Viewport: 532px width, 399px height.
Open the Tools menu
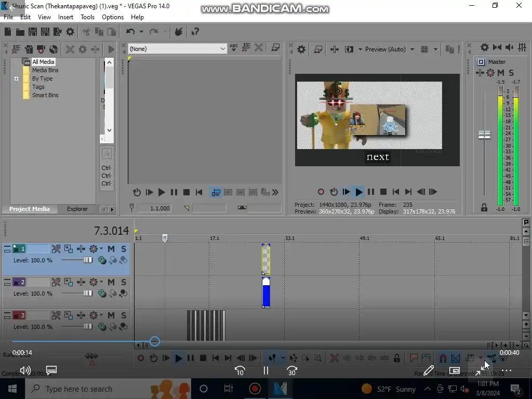(x=87, y=17)
